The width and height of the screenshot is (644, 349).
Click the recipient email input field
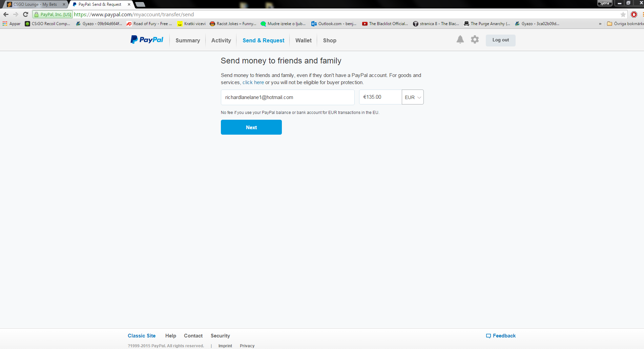click(x=288, y=97)
